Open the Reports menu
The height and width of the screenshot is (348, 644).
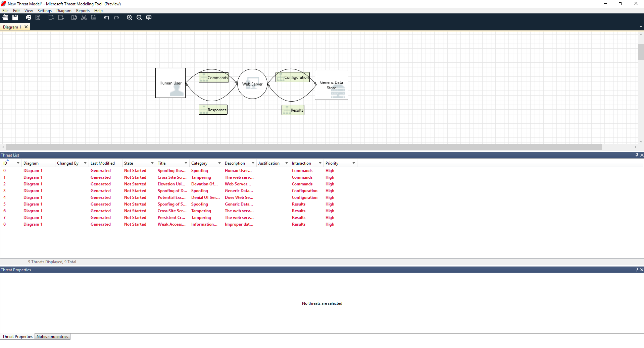[83, 10]
